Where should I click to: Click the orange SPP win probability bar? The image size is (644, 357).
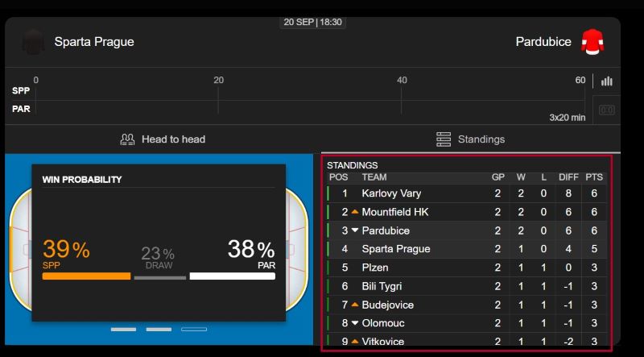(86, 276)
